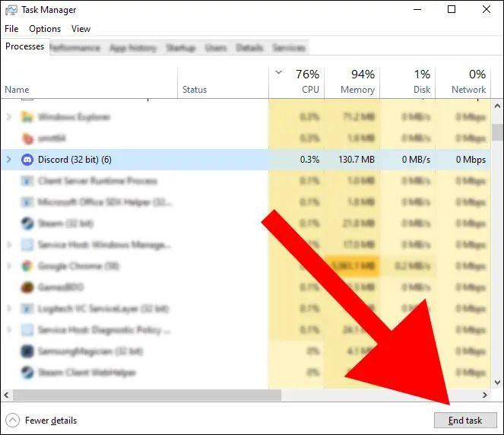The image size is (504, 435).
Task: Sort by the 0% Network column header
Action: pos(463,82)
